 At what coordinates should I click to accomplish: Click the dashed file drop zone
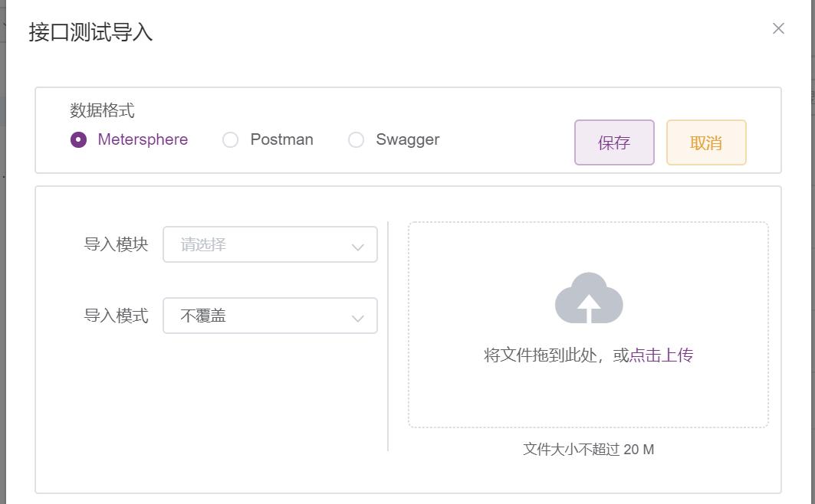(588, 324)
